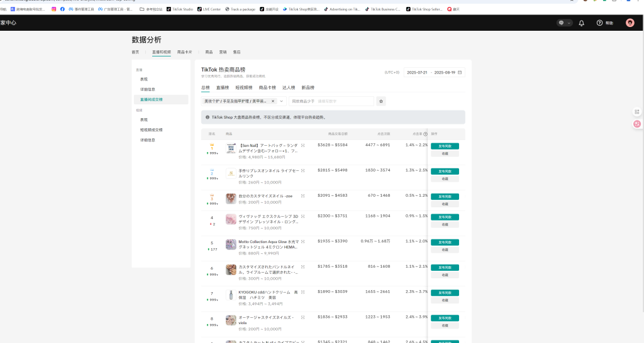644x343 pixels.
Task: Open the Instagram bookmark icon
Action: pyautogui.click(x=54, y=9)
